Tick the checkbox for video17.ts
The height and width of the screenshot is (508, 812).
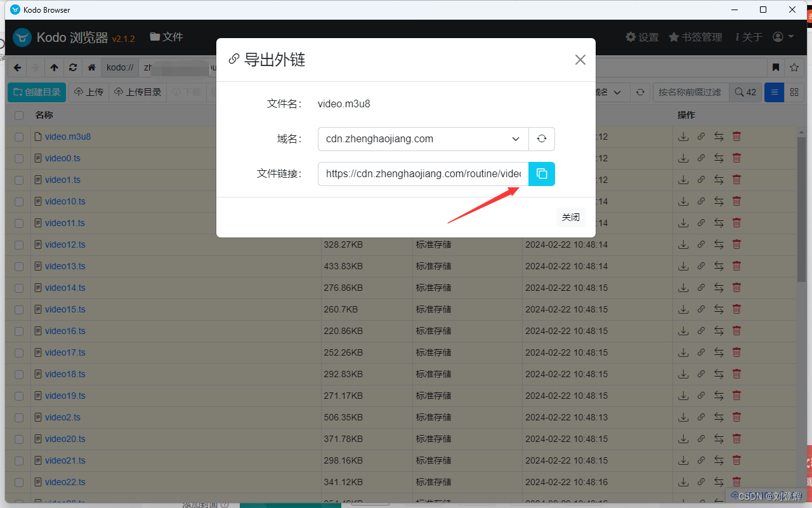[x=19, y=353]
